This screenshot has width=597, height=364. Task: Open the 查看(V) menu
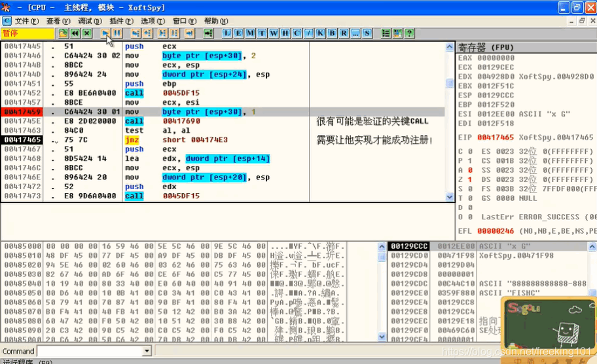point(58,21)
